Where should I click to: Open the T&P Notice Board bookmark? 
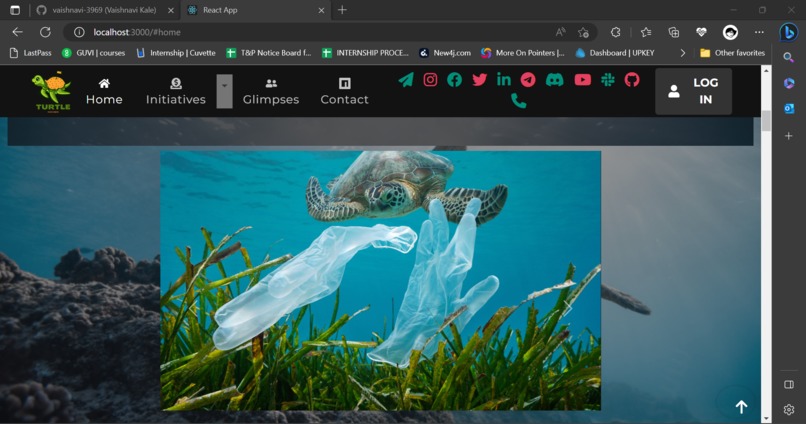[269, 52]
